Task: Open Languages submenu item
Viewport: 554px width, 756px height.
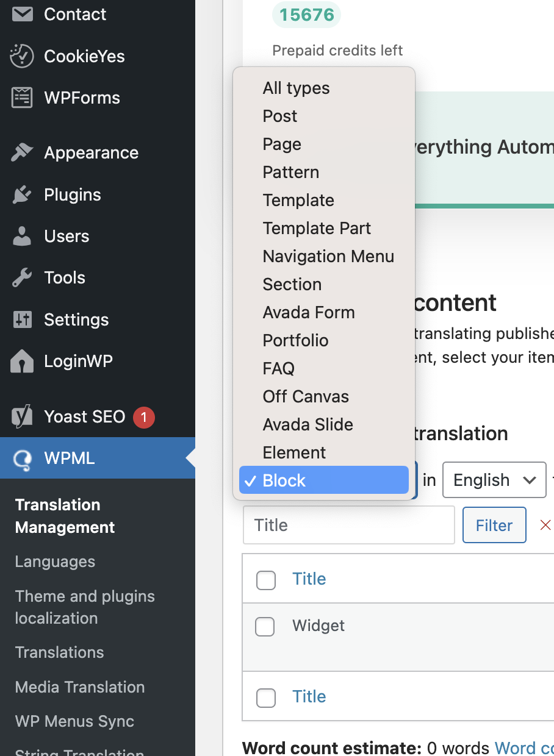Action: 55,562
